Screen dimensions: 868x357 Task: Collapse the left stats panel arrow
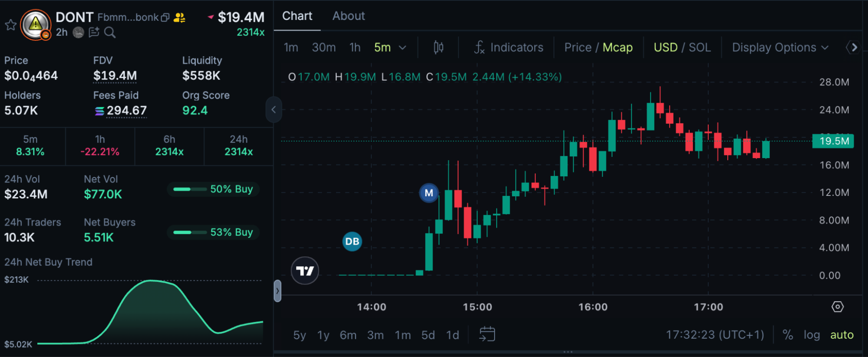(x=274, y=110)
